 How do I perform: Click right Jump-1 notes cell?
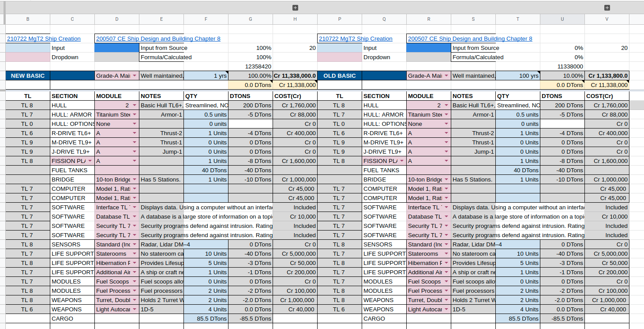pyautogui.click(x=473, y=152)
